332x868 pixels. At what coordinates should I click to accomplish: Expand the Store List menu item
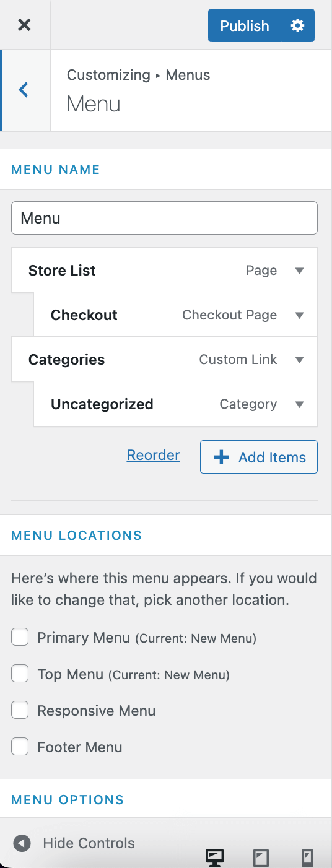tap(300, 271)
